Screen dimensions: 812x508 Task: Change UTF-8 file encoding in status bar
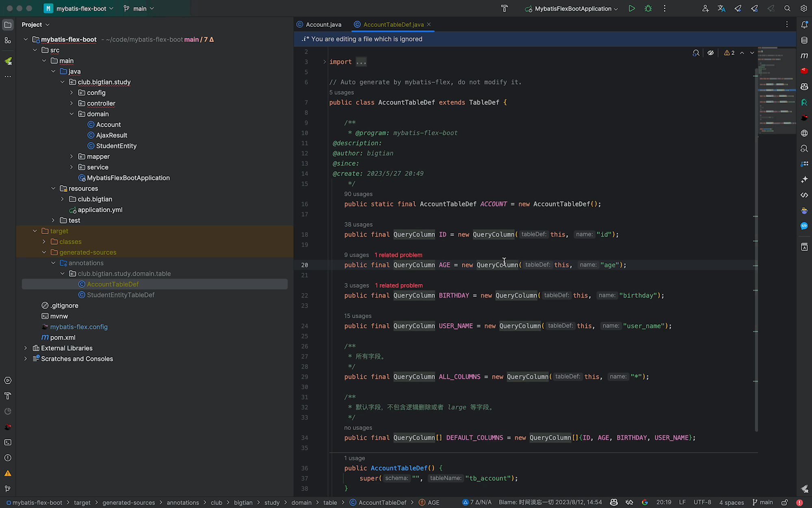[702, 502]
